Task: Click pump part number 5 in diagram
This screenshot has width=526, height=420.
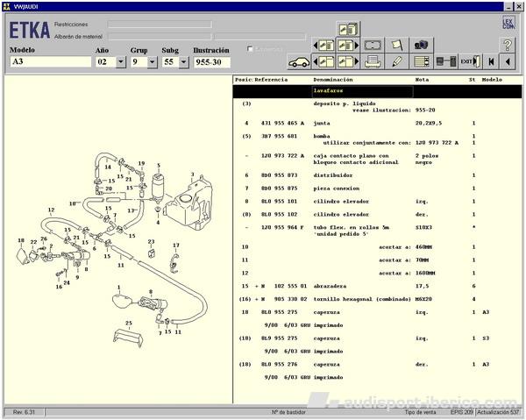Action: (159, 166)
